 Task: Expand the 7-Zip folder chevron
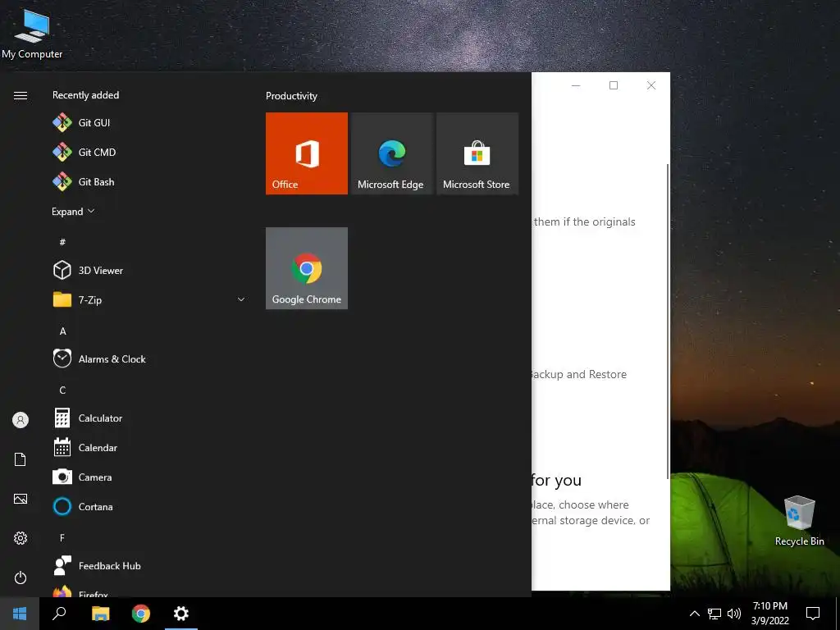pos(241,300)
